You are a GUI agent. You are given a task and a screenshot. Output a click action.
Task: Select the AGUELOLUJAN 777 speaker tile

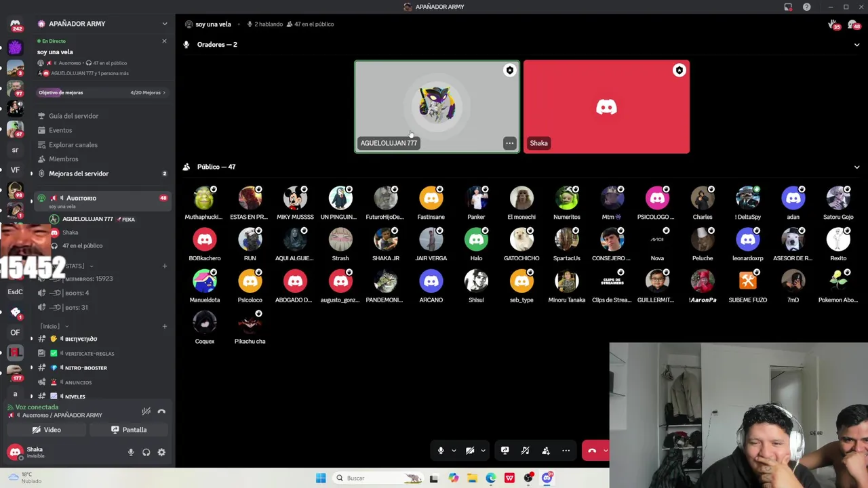pos(437,107)
